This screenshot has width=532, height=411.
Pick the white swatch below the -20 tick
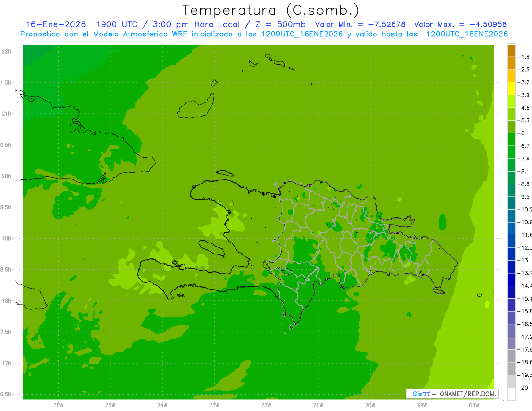click(511, 394)
